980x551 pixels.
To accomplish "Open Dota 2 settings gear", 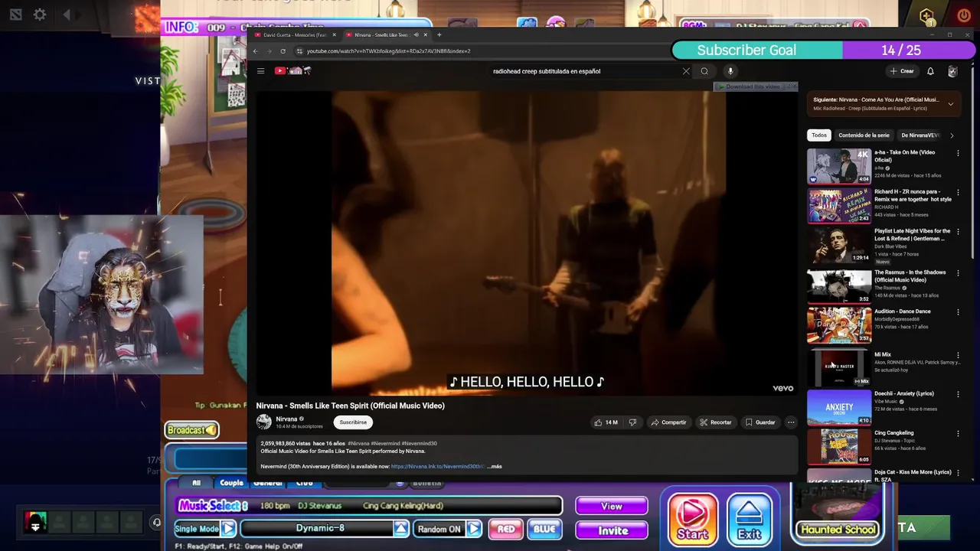I will click(40, 15).
